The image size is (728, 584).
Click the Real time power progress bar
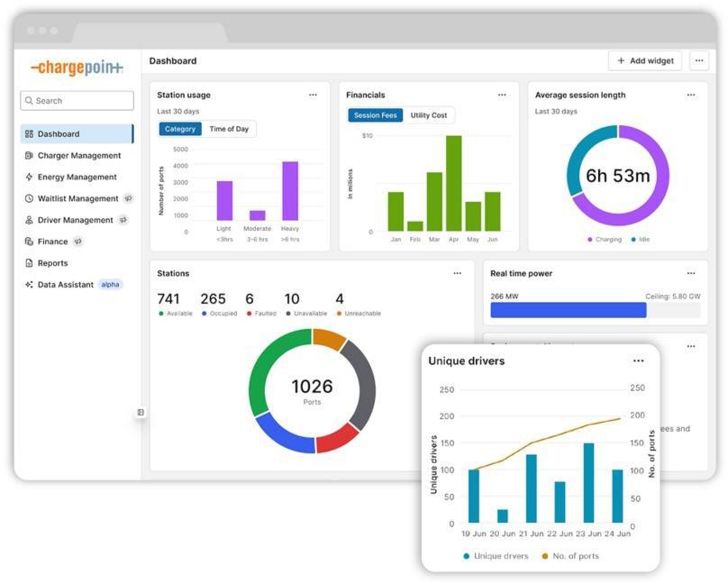596,310
